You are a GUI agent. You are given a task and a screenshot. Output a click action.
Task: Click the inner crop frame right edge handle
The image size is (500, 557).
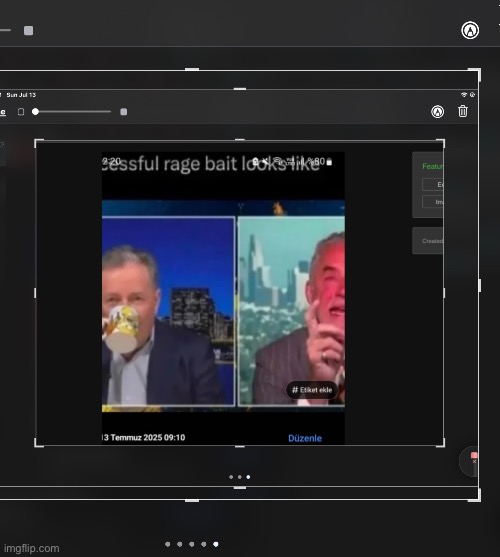click(444, 293)
